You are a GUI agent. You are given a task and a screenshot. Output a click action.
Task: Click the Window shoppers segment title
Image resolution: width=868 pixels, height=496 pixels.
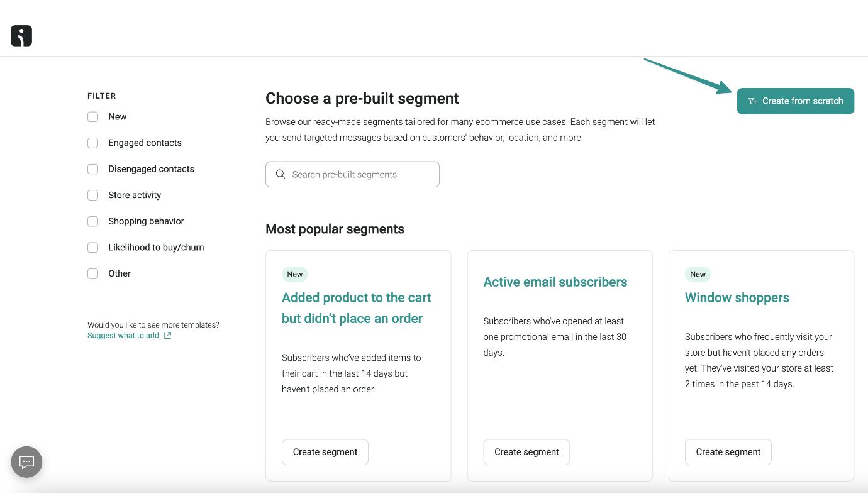pos(737,297)
